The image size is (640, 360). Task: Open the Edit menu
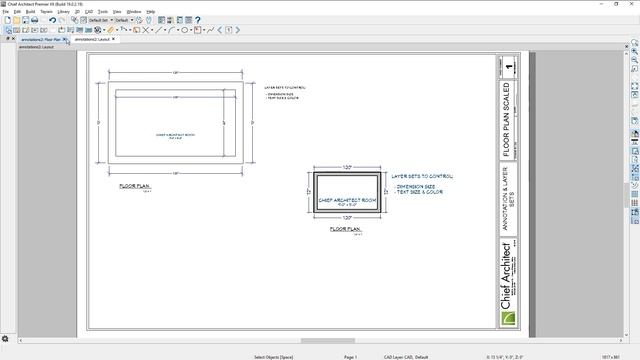17,12
